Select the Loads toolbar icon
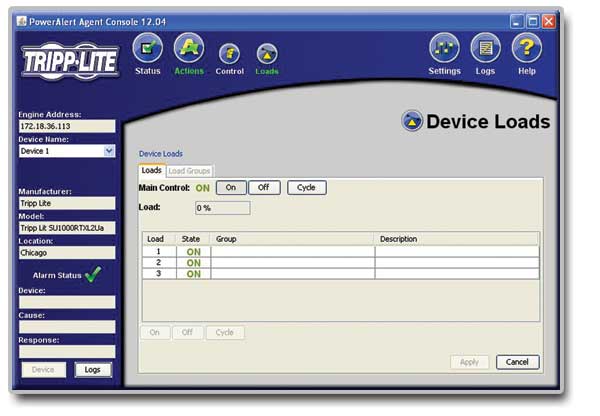The image size is (600, 416). coord(267,54)
